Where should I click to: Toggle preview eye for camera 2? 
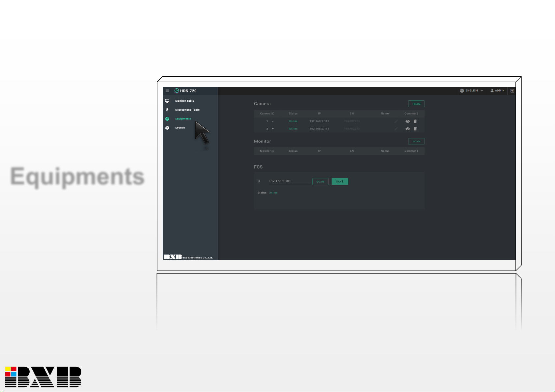407,129
